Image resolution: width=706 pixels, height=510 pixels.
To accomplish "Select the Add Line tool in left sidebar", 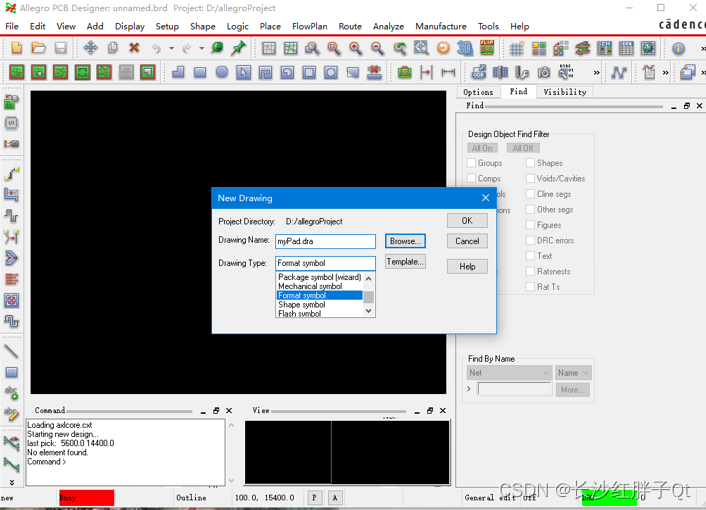I will click(x=11, y=351).
